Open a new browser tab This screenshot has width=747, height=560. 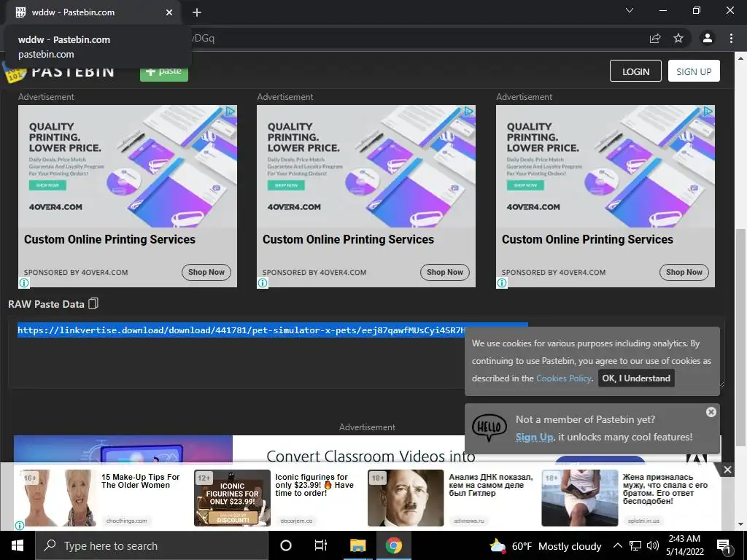[197, 12]
